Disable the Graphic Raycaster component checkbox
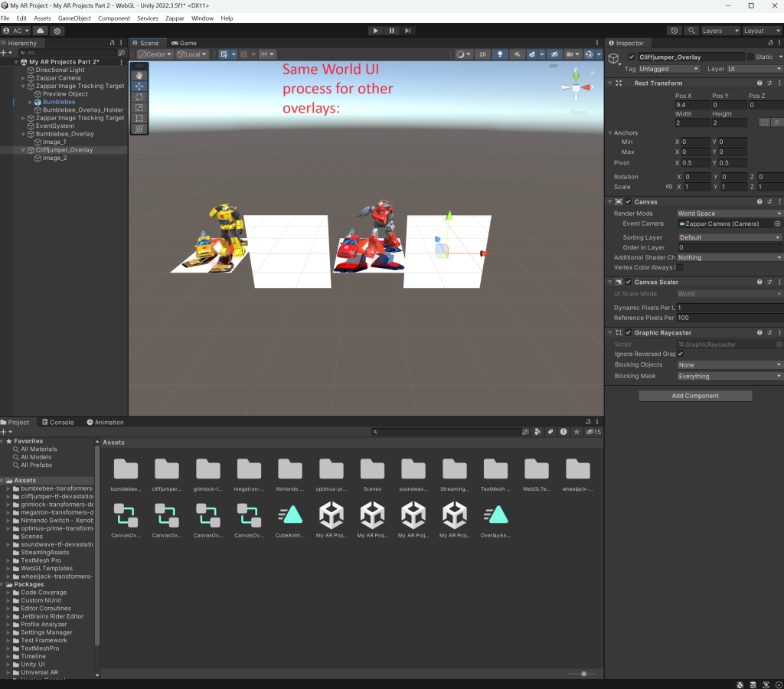The width and height of the screenshot is (784, 689). (x=629, y=333)
